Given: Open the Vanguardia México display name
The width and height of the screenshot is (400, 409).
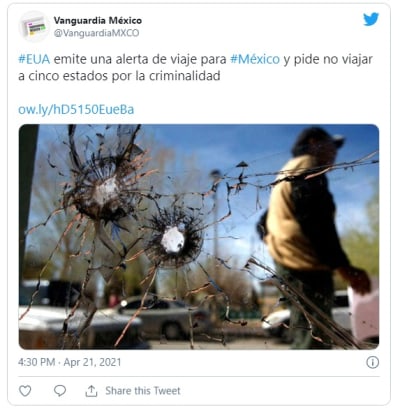Looking at the screenshot, I should (x=98, y=21).
